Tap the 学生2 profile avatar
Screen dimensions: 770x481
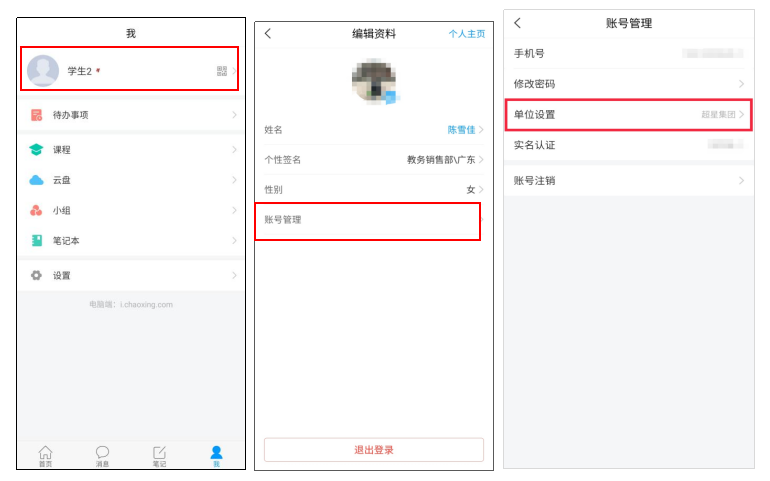pyautogui.click(x=43, y=71)
